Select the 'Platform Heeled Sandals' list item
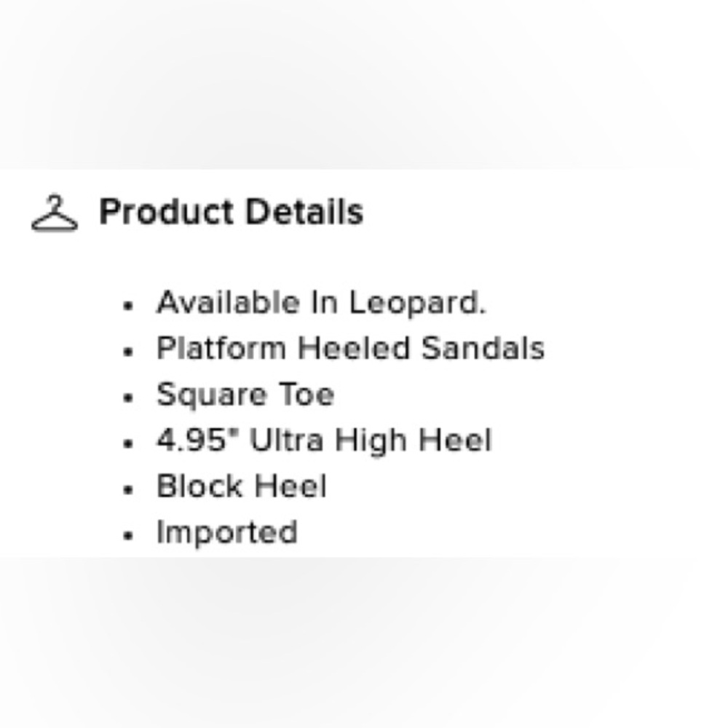Image resolution: width=728 pixels, height=728 pixels. pos(351,348)
